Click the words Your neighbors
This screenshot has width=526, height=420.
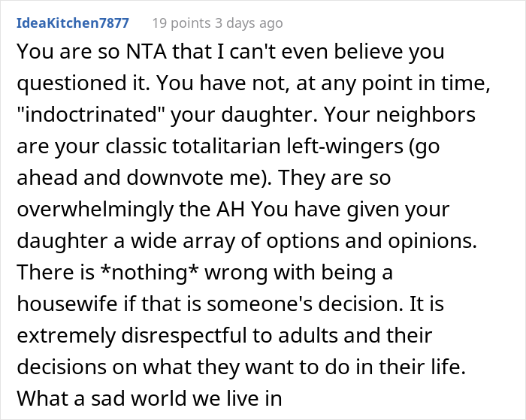pos(400,115)
